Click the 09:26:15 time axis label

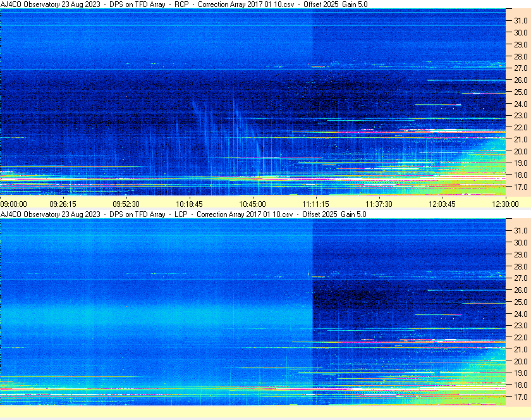click(x=63, y=204)
